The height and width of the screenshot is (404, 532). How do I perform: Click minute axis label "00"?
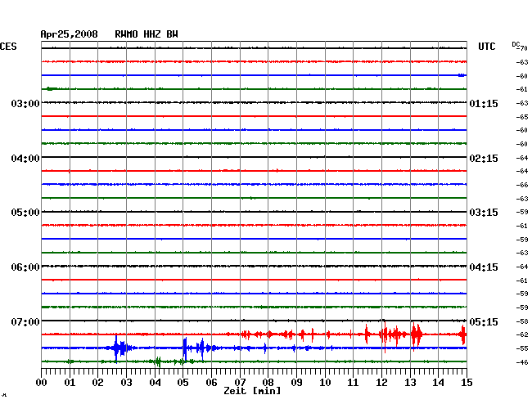click(x=42, y=382)
